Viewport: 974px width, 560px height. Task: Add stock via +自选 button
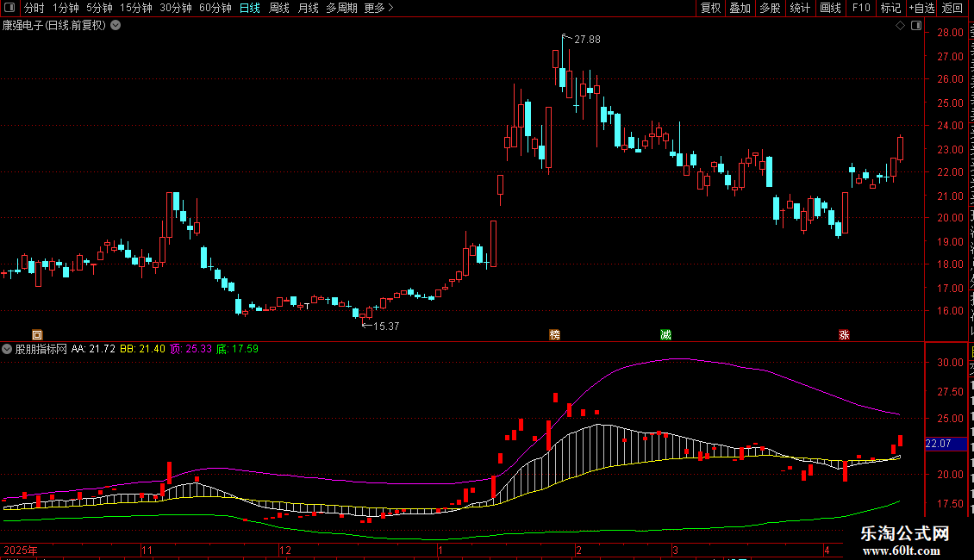(x=921, y=8)
